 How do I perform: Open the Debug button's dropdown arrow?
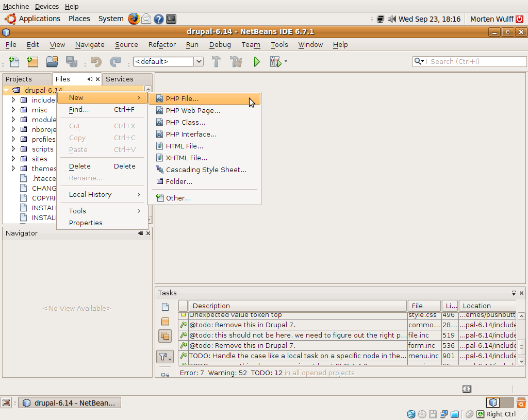(x=286, y=61)
